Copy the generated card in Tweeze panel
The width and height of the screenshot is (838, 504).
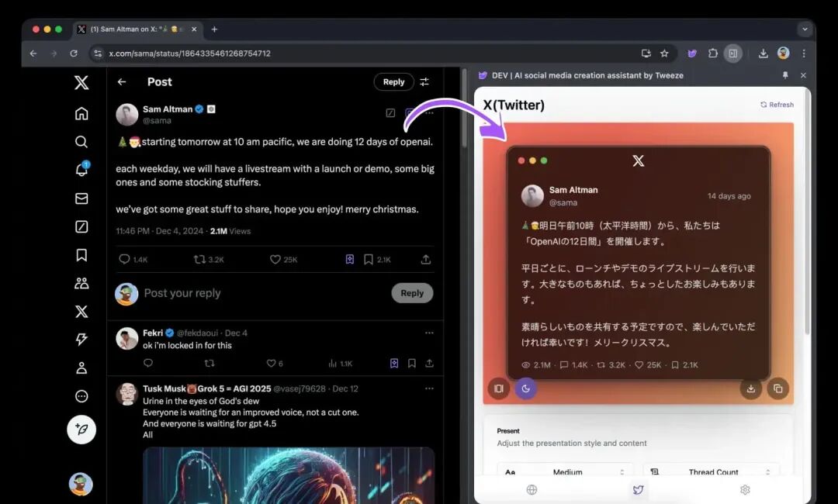tap(778, 388)
